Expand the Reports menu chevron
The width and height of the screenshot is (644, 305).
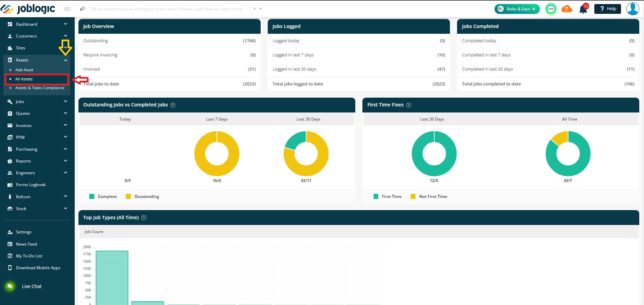[66, 161]
